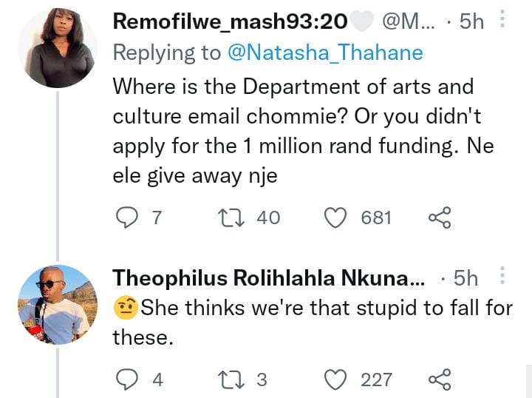This screenshot has width=532, height=398.
Task: View Remofilwe's profile picture avatar
Action: 58,48
